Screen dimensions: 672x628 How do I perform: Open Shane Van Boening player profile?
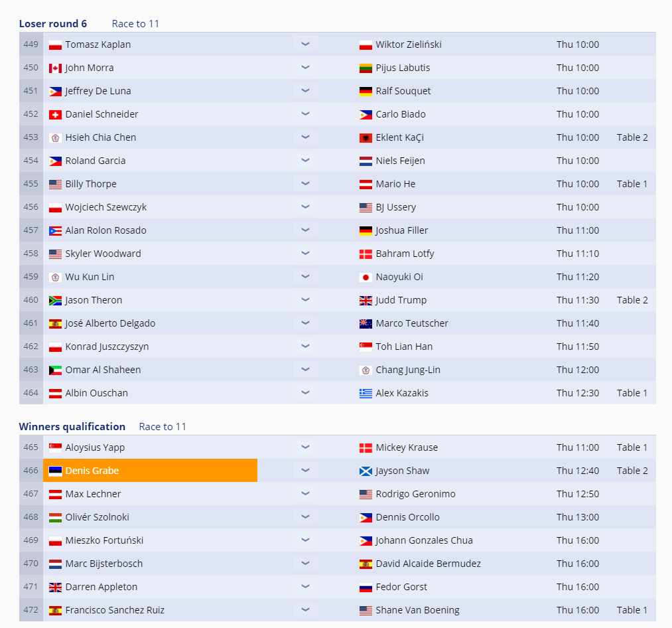417,610
